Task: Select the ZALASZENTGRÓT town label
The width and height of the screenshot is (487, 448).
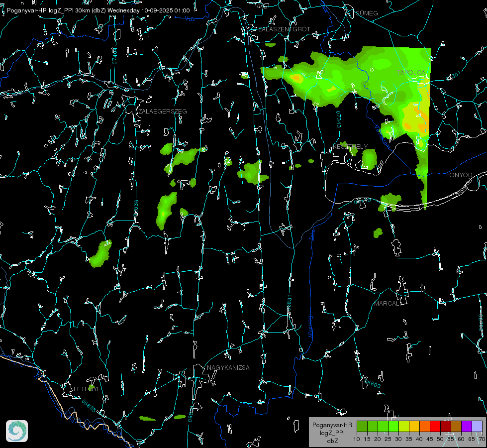Action: click(x=284, y=29)
